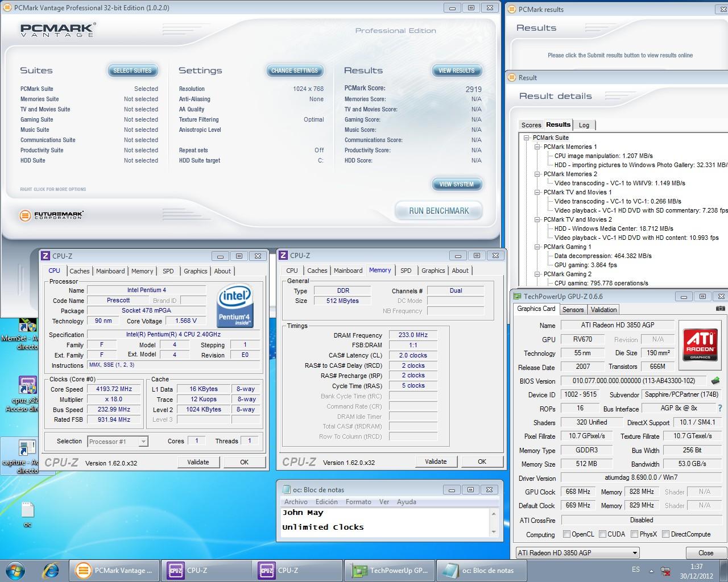Switch to oc: Bloc de notas taskbar button
Screen dimensions: 728x582
click(482, 571)
